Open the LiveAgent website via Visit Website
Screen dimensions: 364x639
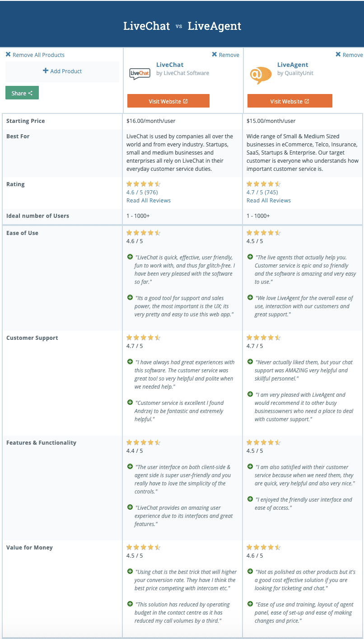(289, 101)
